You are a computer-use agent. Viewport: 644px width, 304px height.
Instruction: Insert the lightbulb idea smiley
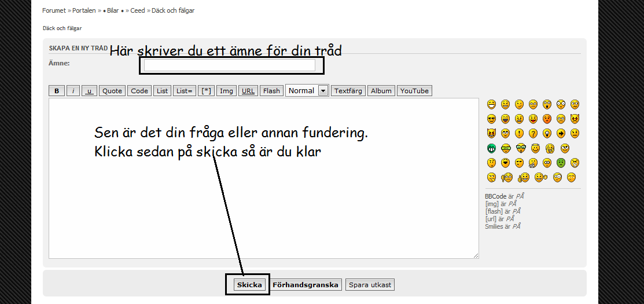click(547, 133)
